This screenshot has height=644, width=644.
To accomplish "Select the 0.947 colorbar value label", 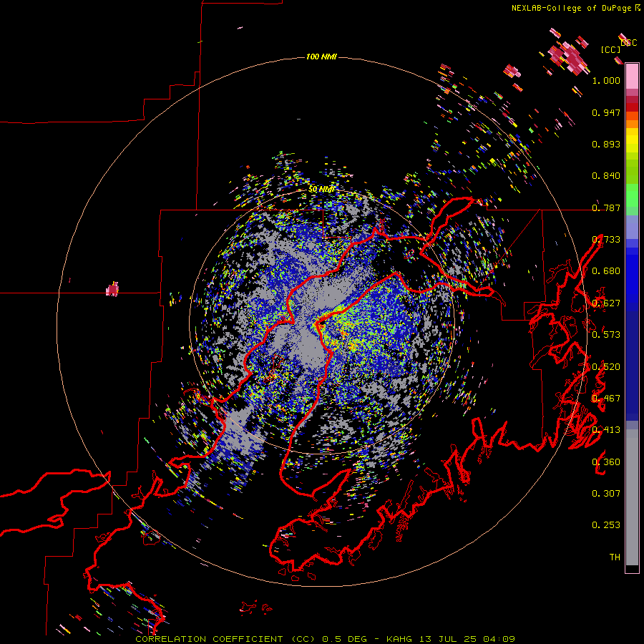I will pos(606,112).
